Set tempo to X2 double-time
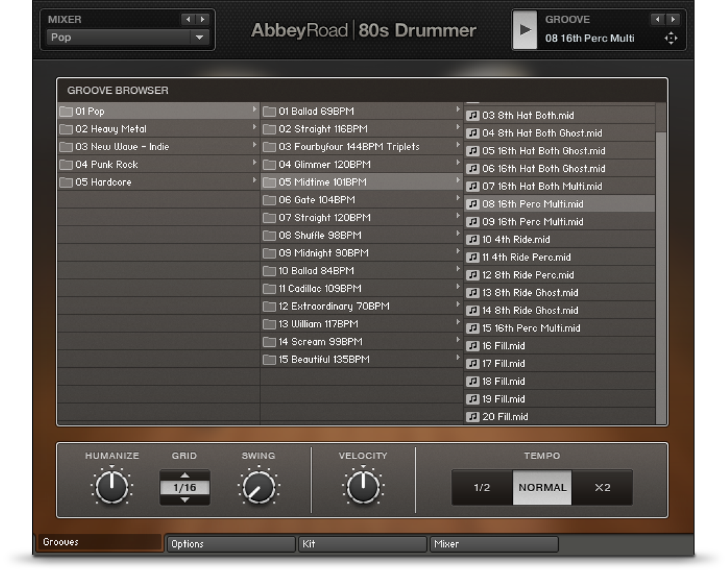Image resolution: width=728 pixels, height=577 pixels. (x=602, y=487)
